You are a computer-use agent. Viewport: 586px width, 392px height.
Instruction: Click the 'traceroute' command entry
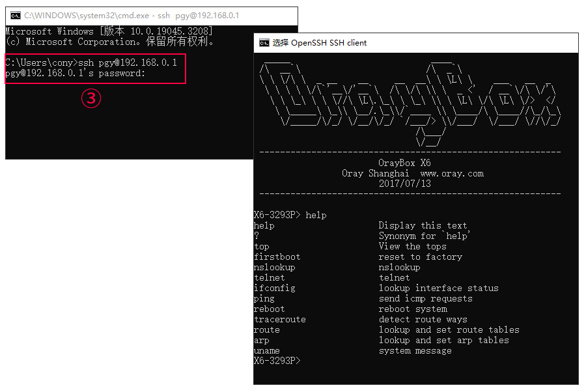279,320
